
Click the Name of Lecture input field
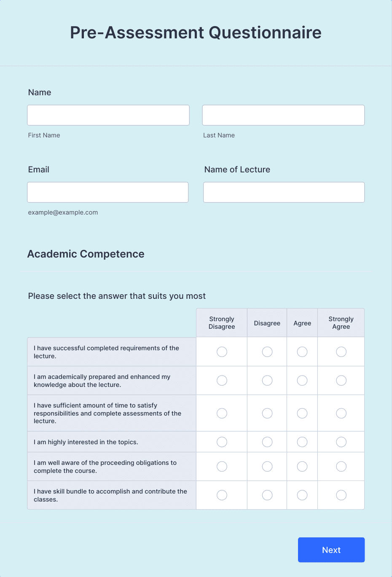tap(284, 192)
